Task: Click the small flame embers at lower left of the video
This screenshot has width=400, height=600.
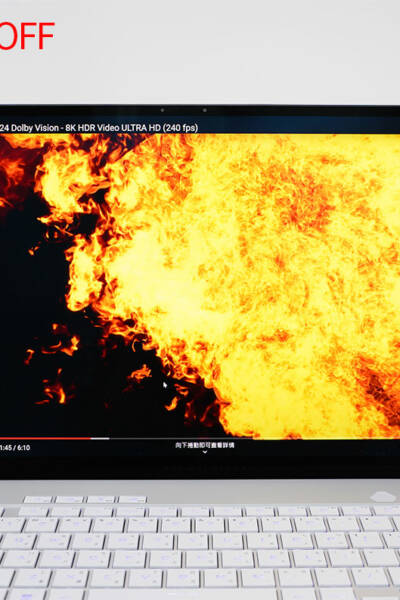Action: (x=52, y=388)
